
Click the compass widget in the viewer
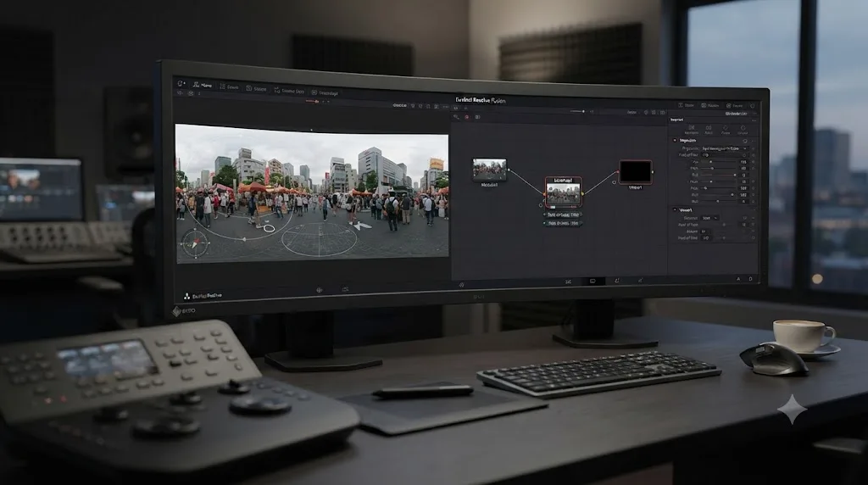tap(195, 243)
